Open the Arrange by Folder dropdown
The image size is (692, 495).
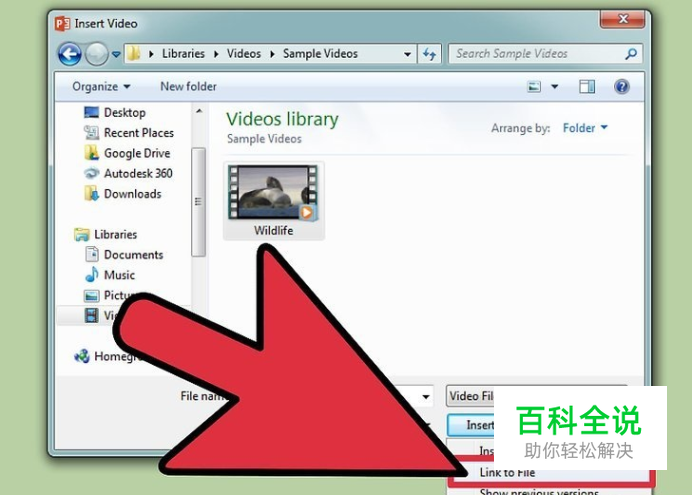click(x=585, y=128)
